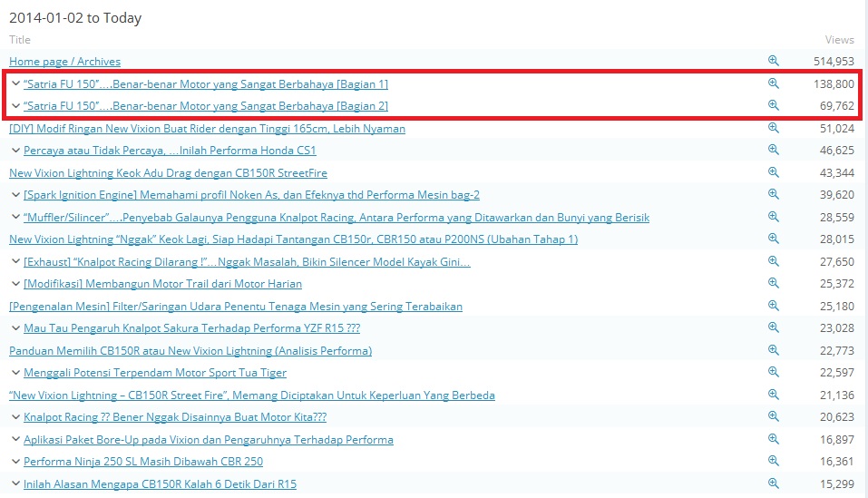Open New Vixion Lightning Keok Adu Drag link
This screenshot has height=498, width=868.
(x=168, y=173)
